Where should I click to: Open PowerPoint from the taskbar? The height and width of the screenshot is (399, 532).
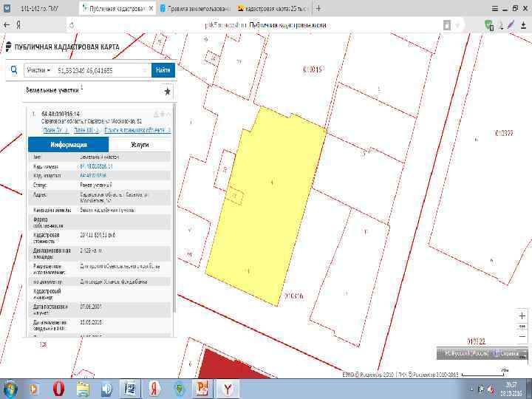(x=202, y=389)
